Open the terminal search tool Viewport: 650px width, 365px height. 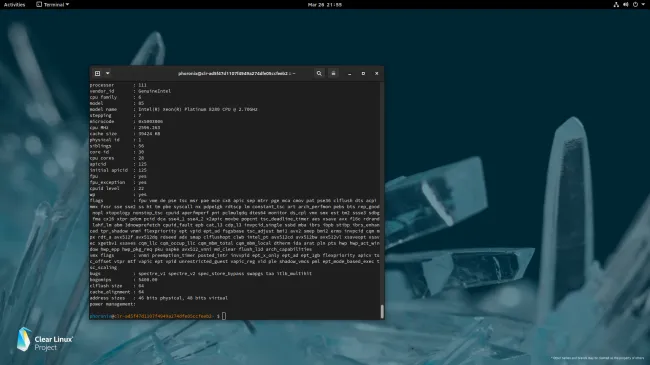(x=319, y=73)
